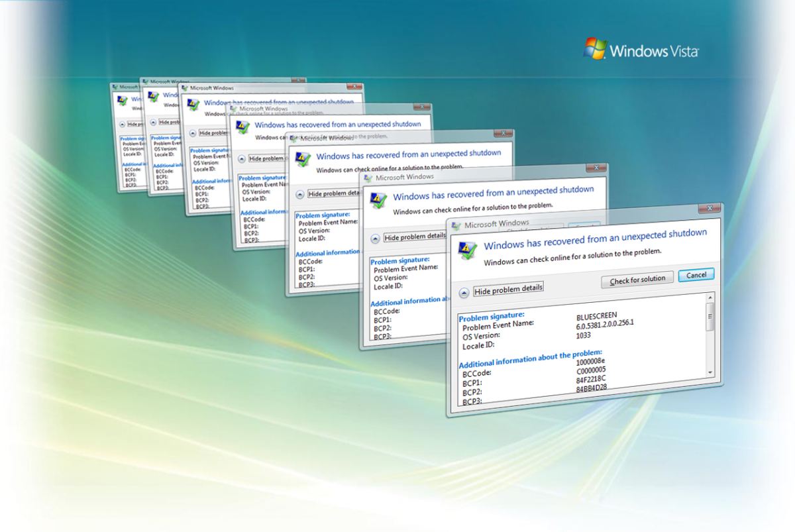
Task: Click the shield icon in the fifth dialog from the front
Action: [193, 105]
